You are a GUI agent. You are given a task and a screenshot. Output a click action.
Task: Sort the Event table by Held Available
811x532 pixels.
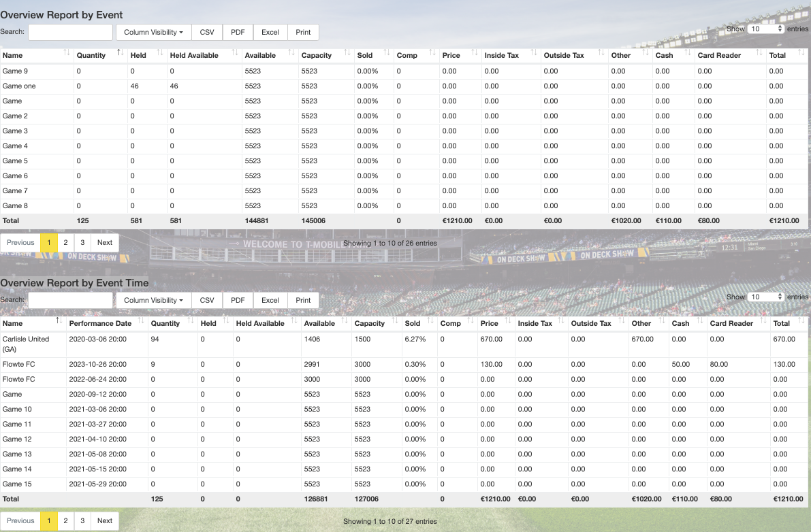(x=204, y=55)
